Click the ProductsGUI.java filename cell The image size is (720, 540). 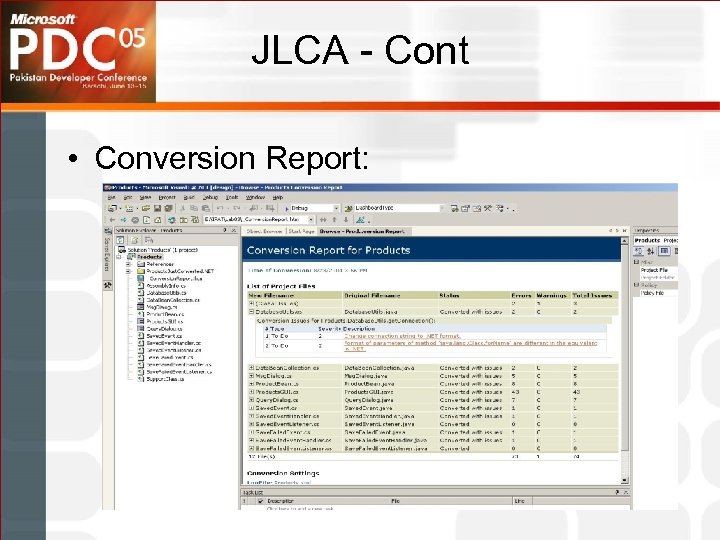click(x=369, y=392)
